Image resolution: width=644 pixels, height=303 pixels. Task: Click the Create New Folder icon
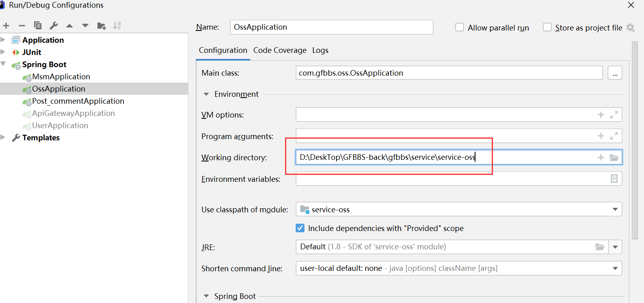click(102, 26)
